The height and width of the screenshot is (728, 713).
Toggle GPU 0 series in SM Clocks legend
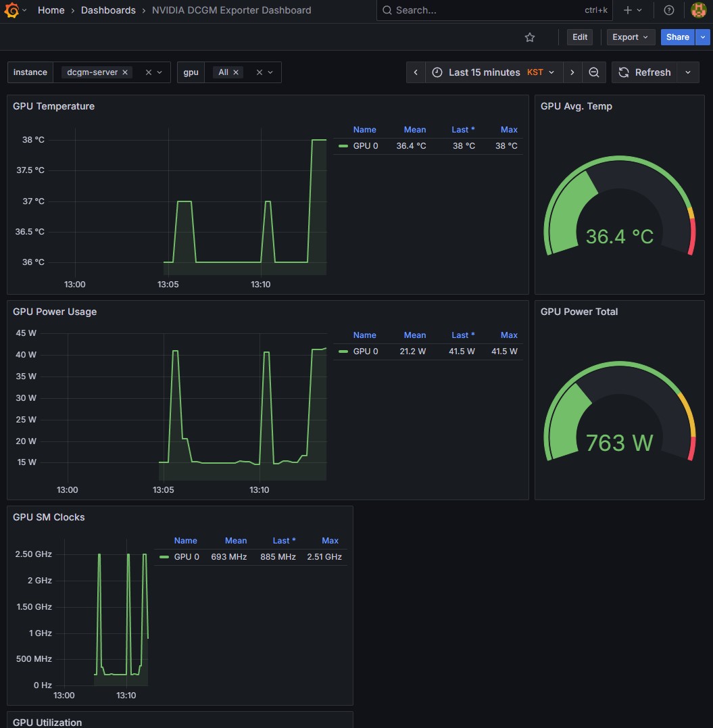tap(187, 557)
